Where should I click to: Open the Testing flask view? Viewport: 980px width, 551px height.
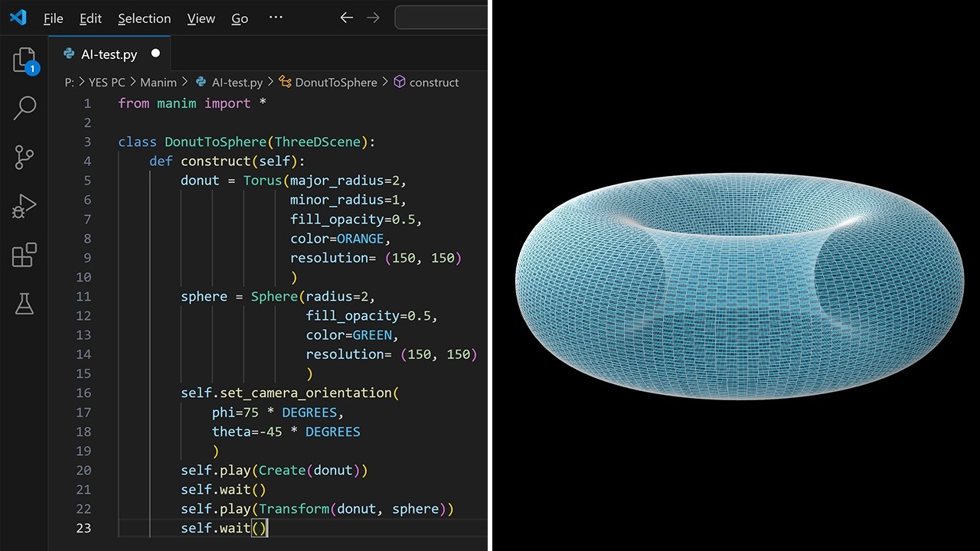click(x=24, y=304)
